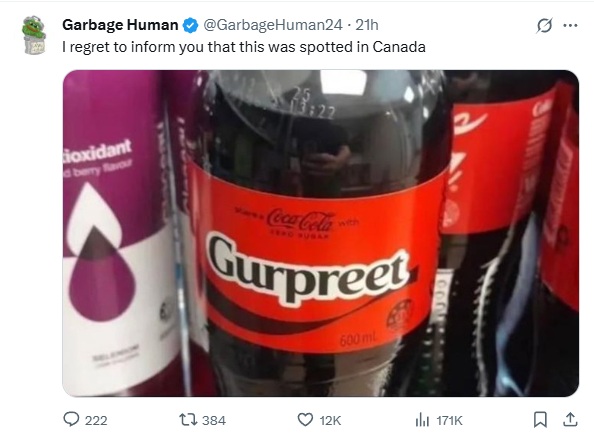This screenshot has width=594, height=433.
Task: Repost using the retweet arrows icon
Action: click(x=188, y=420)
